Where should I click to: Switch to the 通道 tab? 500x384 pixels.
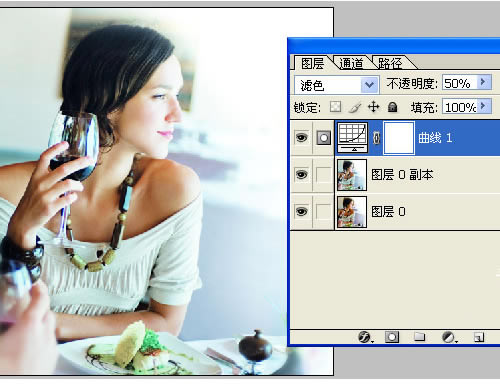351,63
